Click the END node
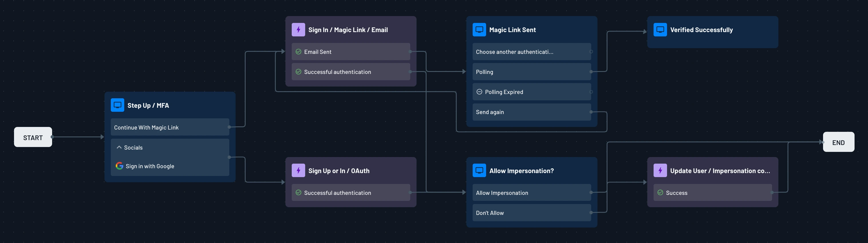The height and width of the screenshot is (243, 868). click(x=839, y=142)
